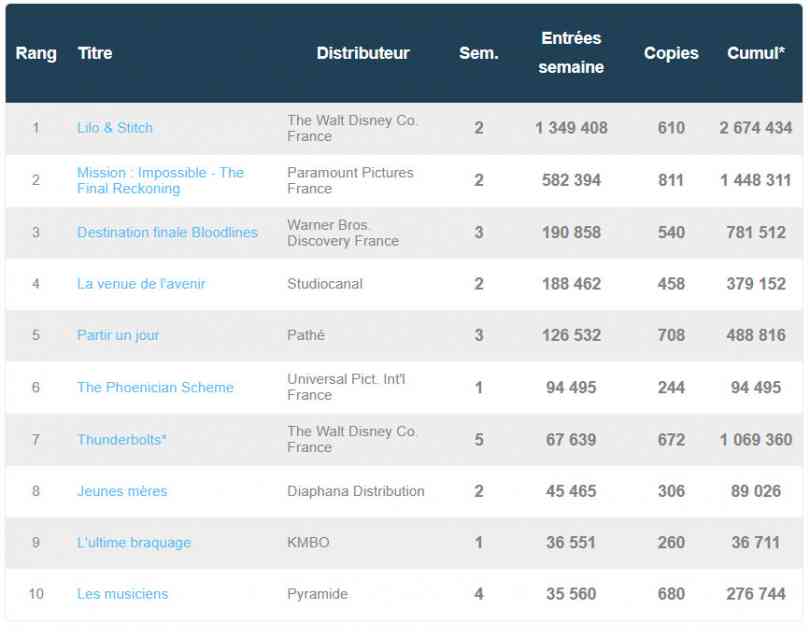Screen dimensions: 810x637
Task: Select copies value 306
Action: tap(671, 491)
